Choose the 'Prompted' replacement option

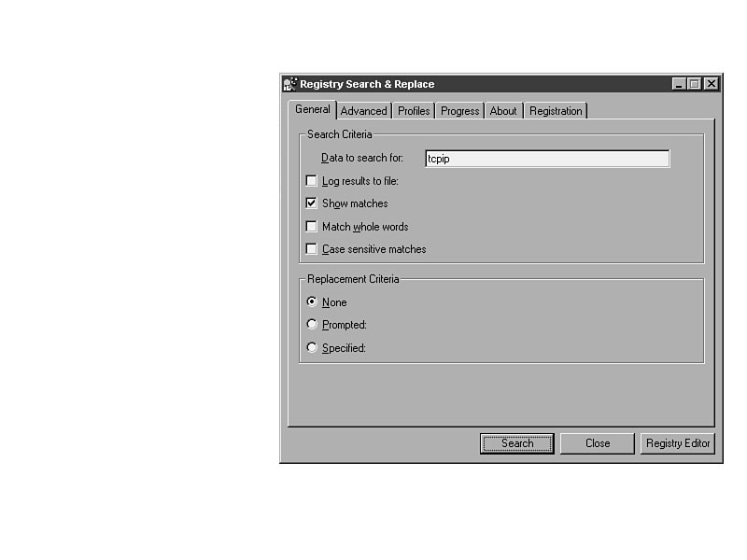[312, 325]
